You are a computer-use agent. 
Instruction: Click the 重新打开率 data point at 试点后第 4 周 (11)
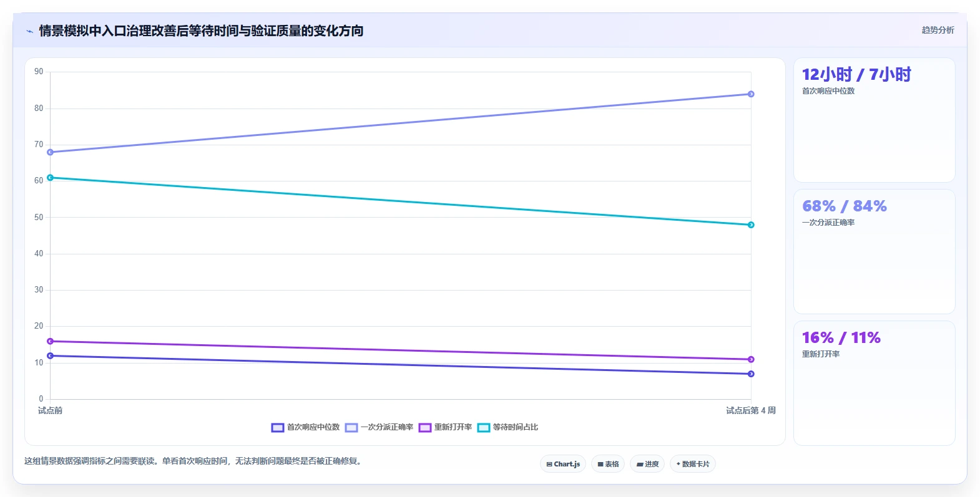(751, 359)
